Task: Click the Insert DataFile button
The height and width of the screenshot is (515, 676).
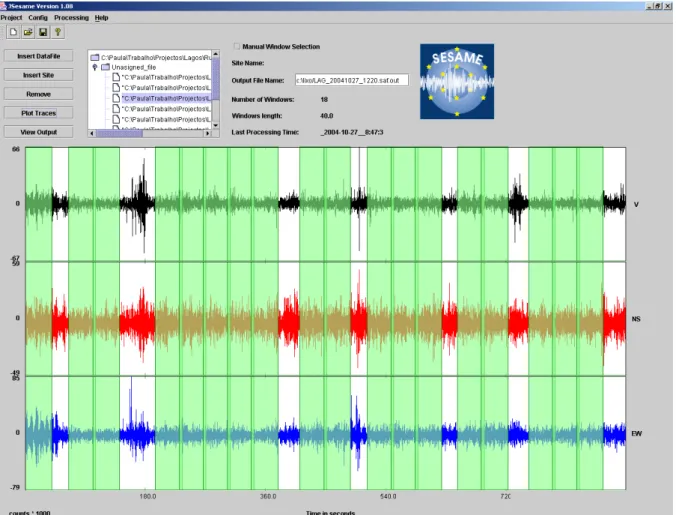Action: click(x=38, y=56)
